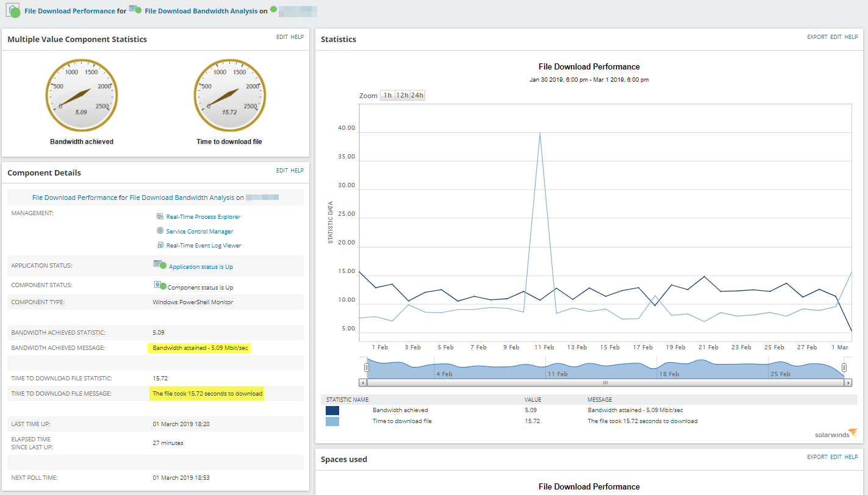Click the SolarWinds logo in chart
868x495 pixels.
click(x=836, y=433)
